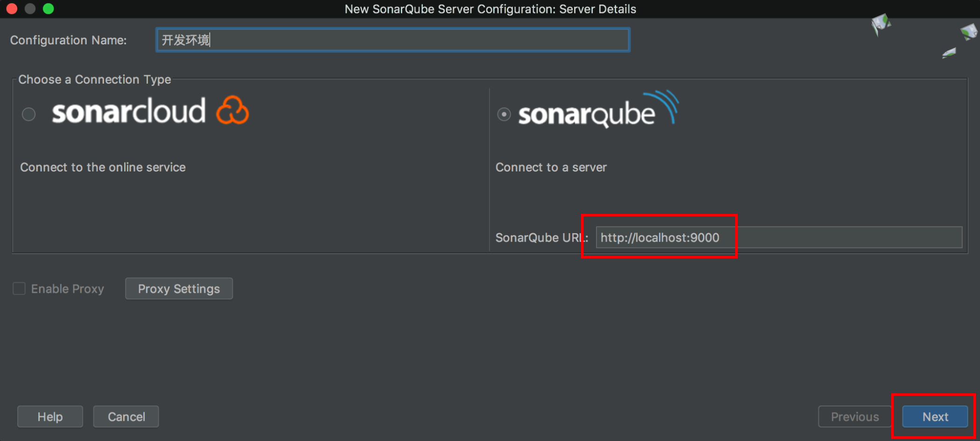Open Proxy Settings
Screen dimensions: 980x441
[x=178, y=288]
